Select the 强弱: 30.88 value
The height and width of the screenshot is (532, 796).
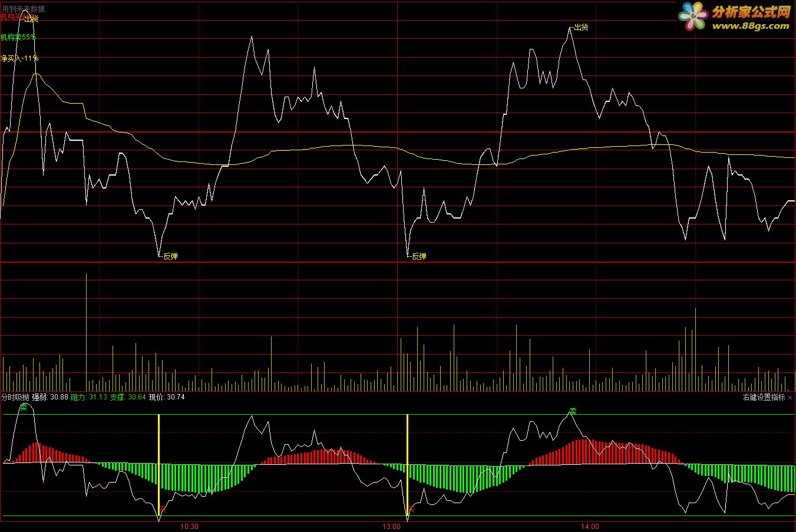50,397
